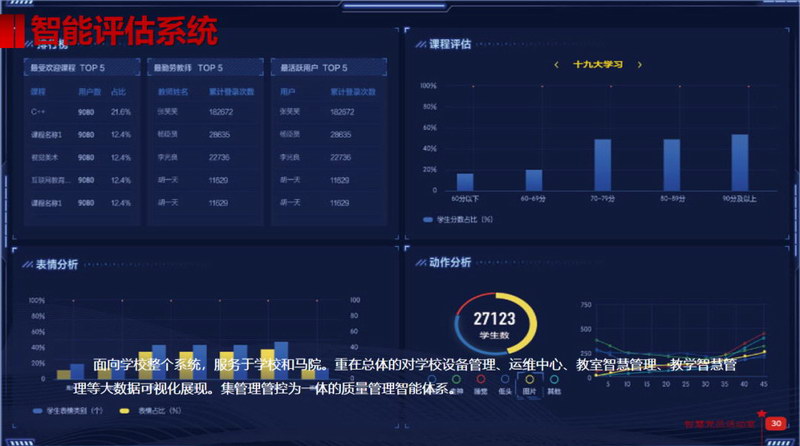Viewport: 800px width, 446px height.
Task: Click the 低头 blue circle icon
Action: [x=506, y=381]
